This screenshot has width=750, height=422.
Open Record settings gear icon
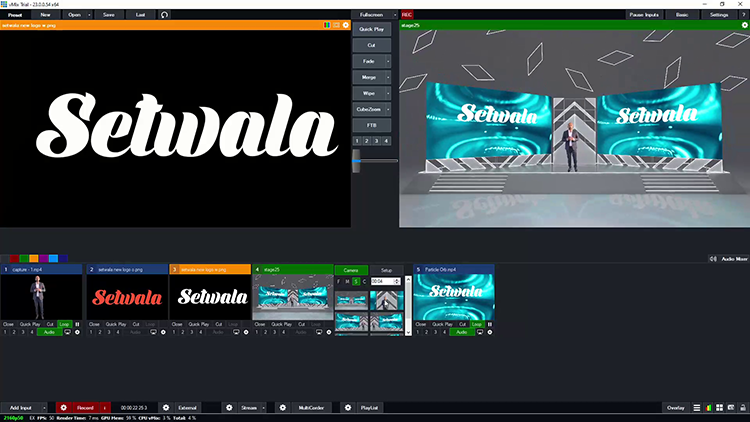[63, 408]
